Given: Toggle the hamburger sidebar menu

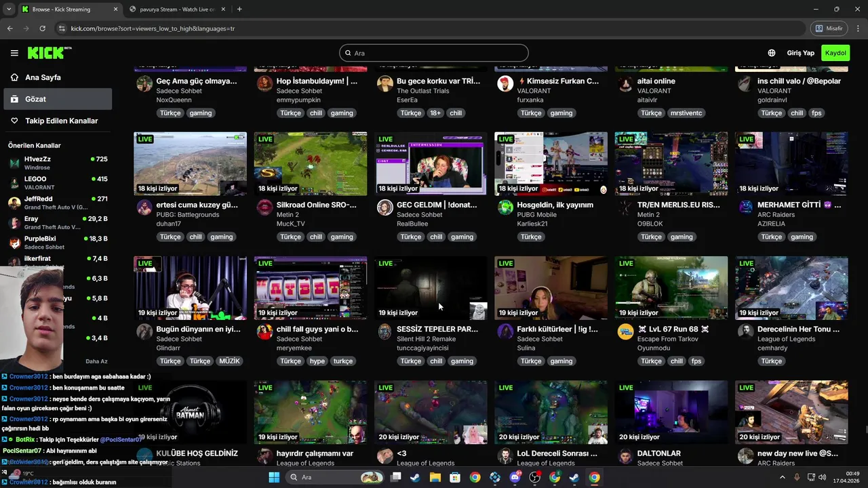Looking at the screenshot, I should (14, 53).
